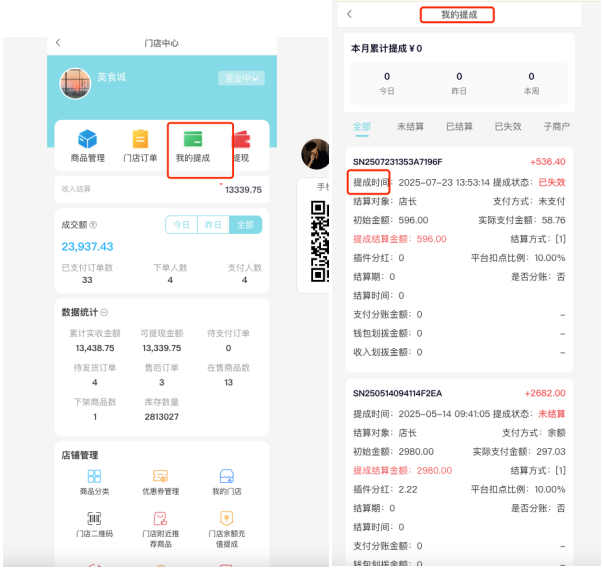This screenshot has height=570, width=602.
Task: Switch to the 已失效 tab
Action: (x=507, y=127)
